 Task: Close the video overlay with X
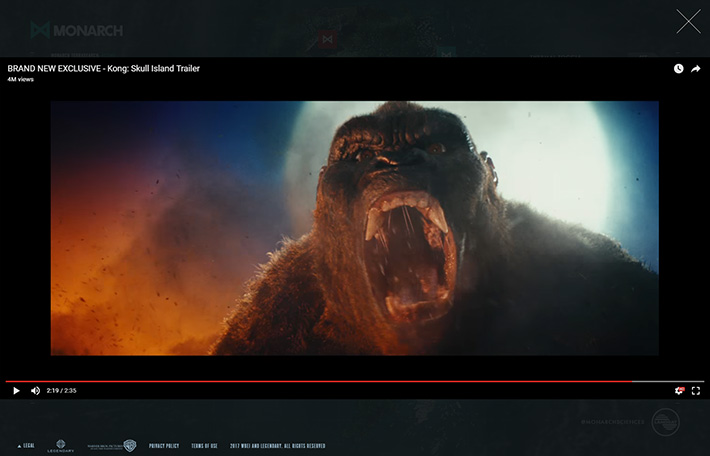[x=688, y=21]
